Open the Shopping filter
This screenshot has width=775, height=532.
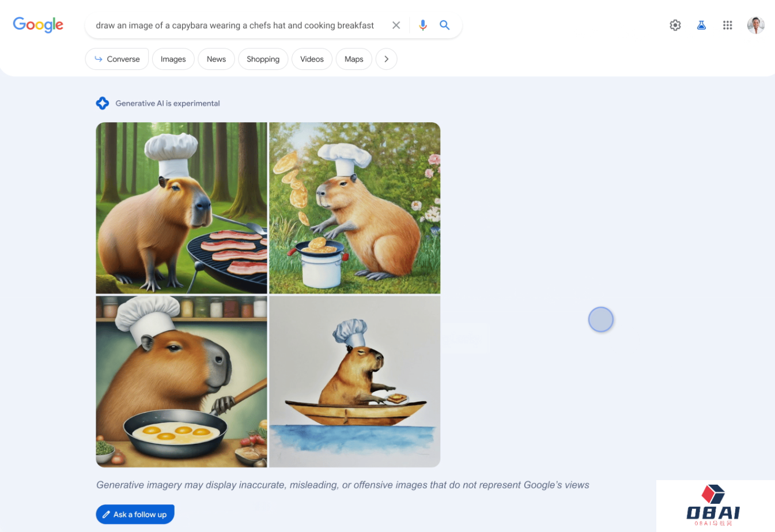tap(263, 59)
